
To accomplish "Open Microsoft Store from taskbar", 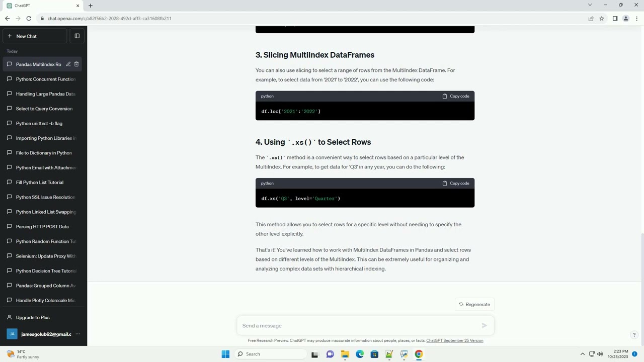I will click(x=374, y=354).
